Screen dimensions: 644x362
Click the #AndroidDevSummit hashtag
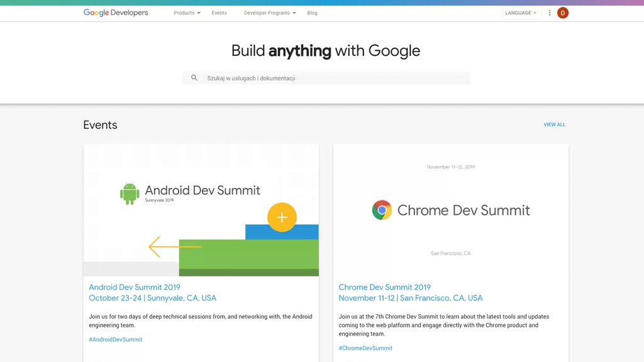click(x=116, y=339)
